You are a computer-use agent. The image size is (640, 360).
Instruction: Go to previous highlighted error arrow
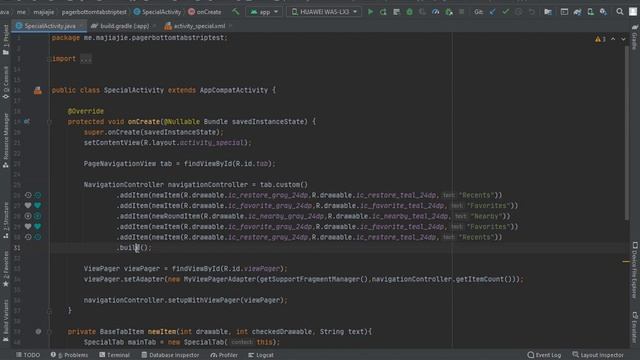pyautogui.click(x=613, y=39)
